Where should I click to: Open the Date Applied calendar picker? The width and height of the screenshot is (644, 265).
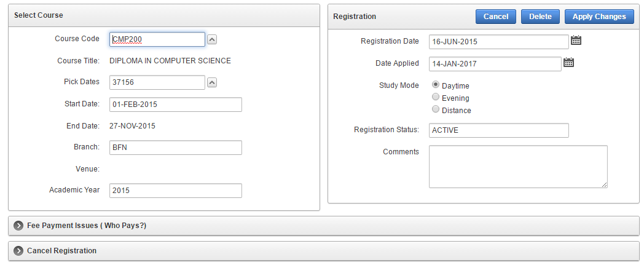[x=568, y=62]
